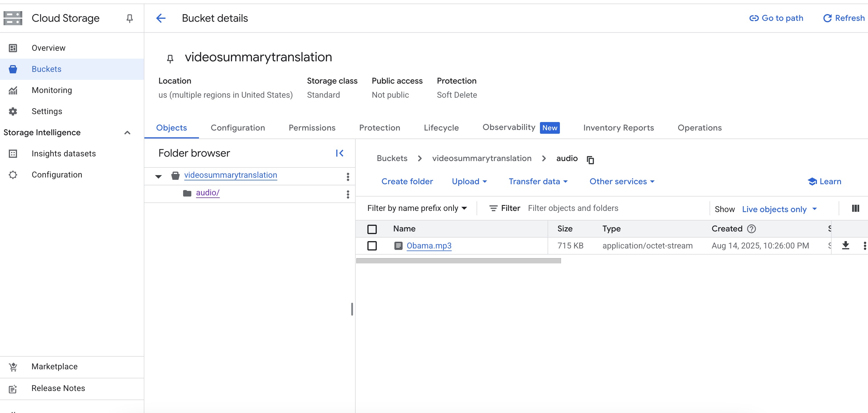Collapse the videosummarytranslation tree node
This screenshot has height=413, width=868.
(158, 176)
